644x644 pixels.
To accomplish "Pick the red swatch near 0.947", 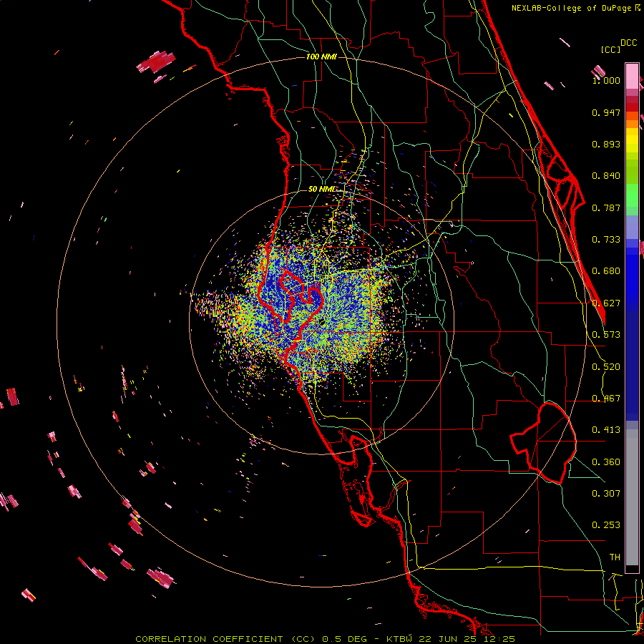I will coord(632,107).
